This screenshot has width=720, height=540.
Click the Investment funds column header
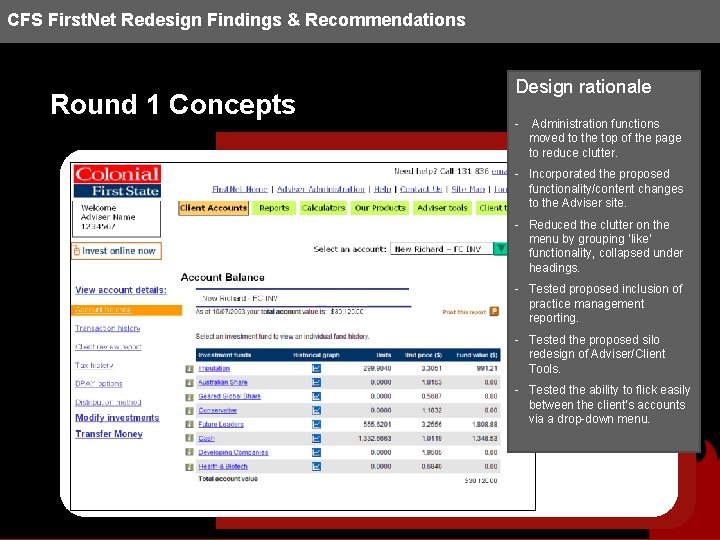tap(225, 355)
